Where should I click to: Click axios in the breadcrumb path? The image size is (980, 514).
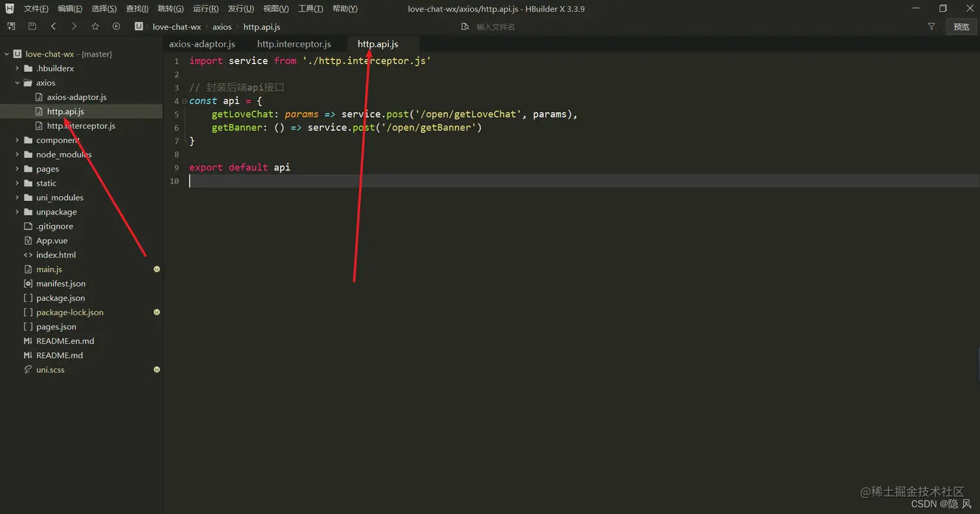[222, 27]
